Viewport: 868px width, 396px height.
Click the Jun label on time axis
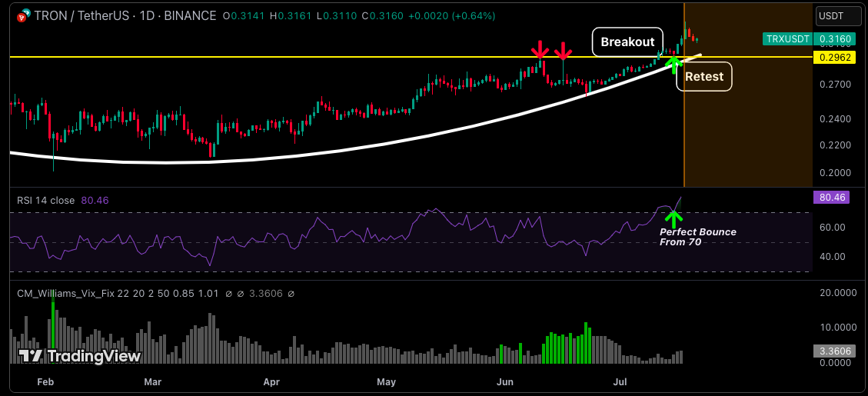coord(505,381)
